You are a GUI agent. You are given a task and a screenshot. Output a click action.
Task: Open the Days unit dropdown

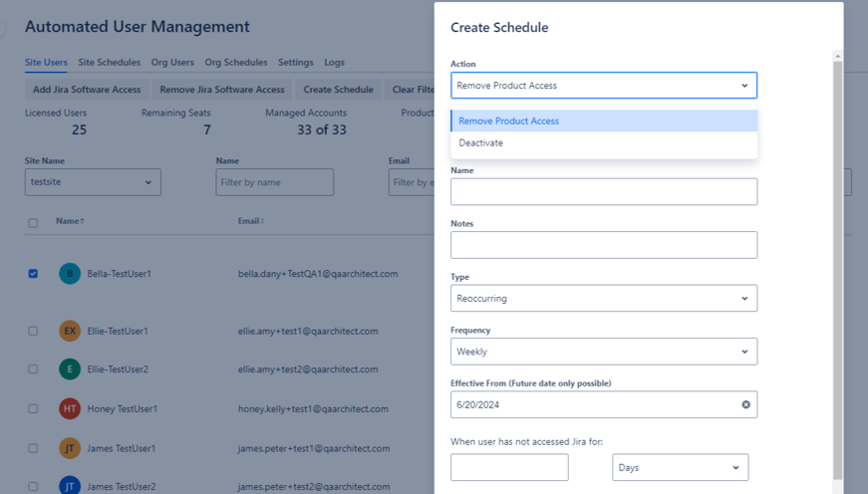(680, 467)
